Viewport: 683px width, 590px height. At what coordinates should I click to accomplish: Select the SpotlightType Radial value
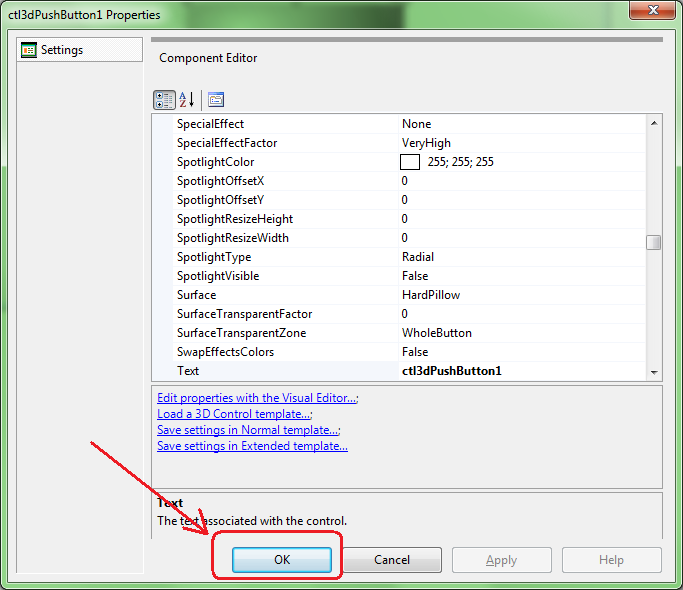[x=418, y=257]
